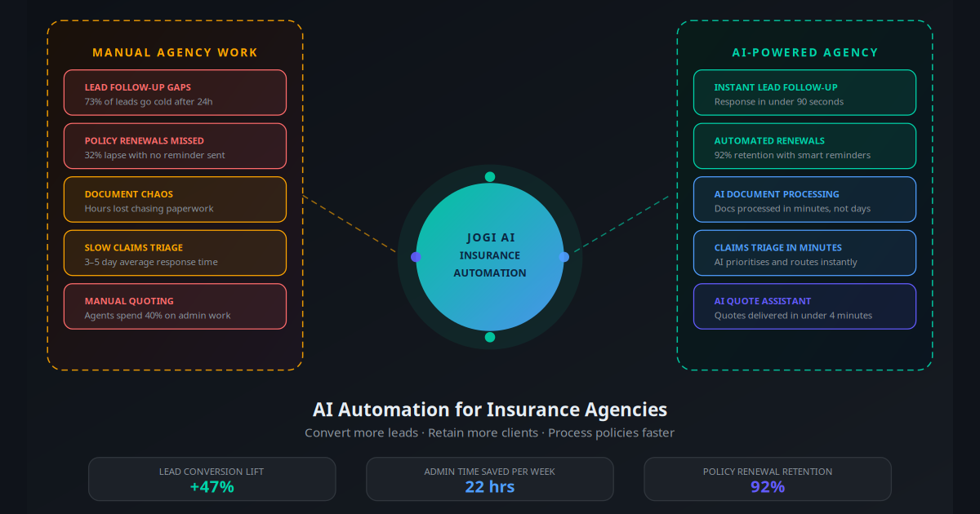Click the purple dot left of Jogi AI circle
The image size is (980, 514).
(x=416, y=257)
